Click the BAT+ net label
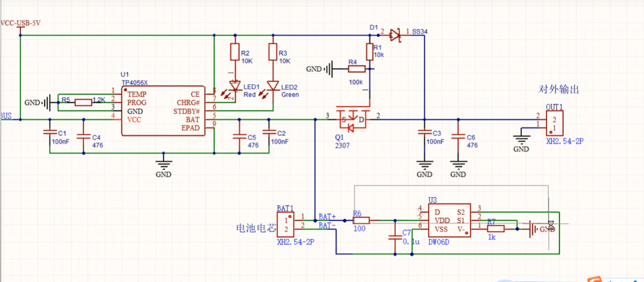The width and height of the screenshot is (644, 282). (328, 217)
